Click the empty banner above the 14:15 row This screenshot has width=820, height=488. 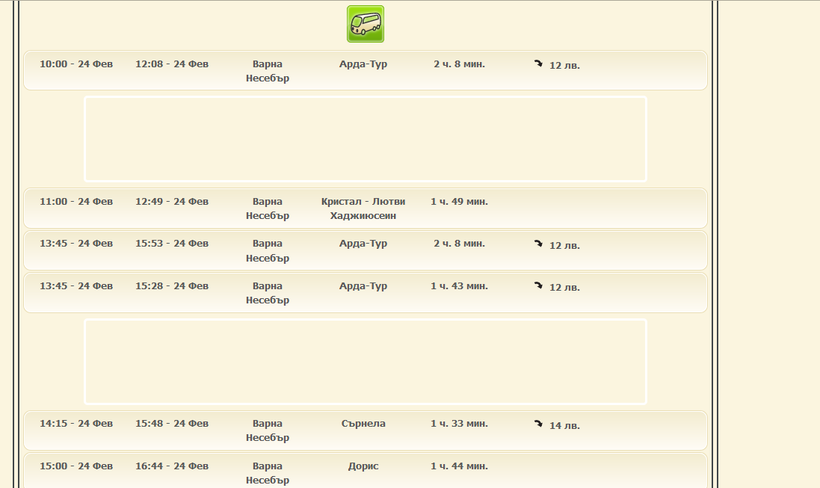[x=365, y=361]
